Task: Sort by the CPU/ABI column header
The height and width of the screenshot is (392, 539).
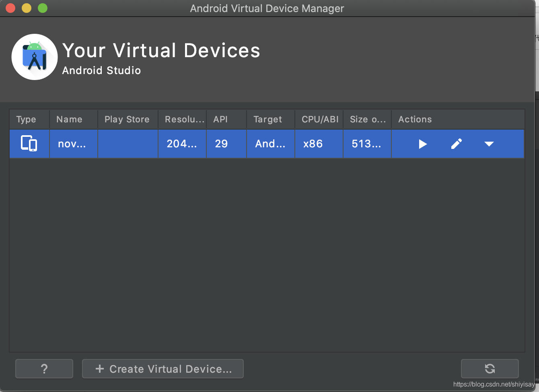Action: [x=319, y=119]
